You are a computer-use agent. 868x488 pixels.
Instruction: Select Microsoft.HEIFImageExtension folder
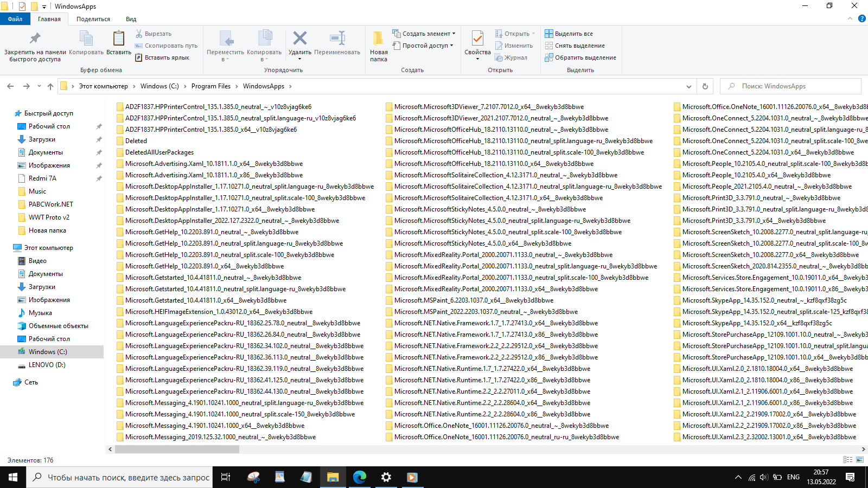click(x=219, y=312)
